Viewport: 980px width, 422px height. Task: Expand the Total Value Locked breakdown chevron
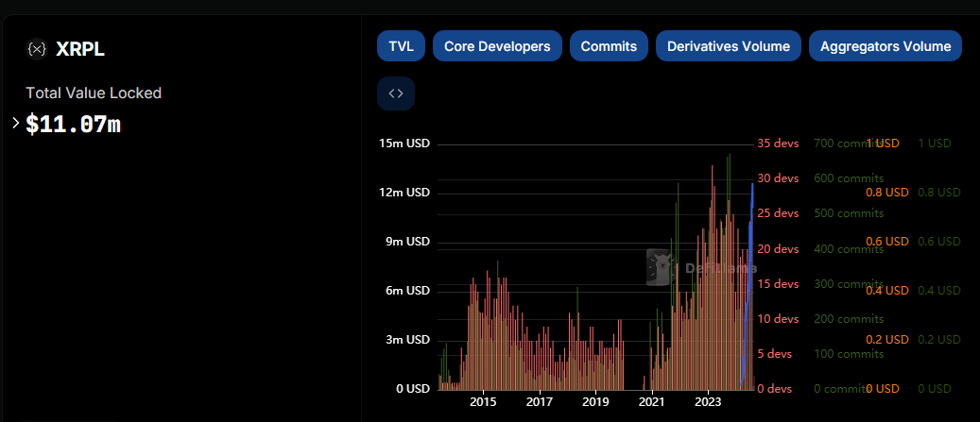[x=16, y=123]
